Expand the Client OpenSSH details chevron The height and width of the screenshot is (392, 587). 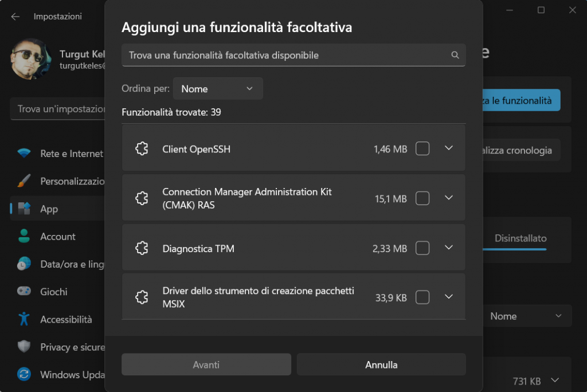point(449,148)
